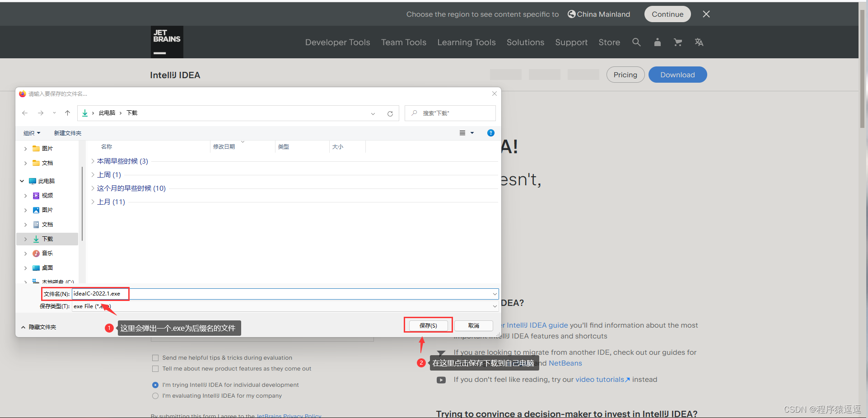Open the filename history dropdown arrow
This screenshot has height=418, width=868.
[x=495, y=294]
